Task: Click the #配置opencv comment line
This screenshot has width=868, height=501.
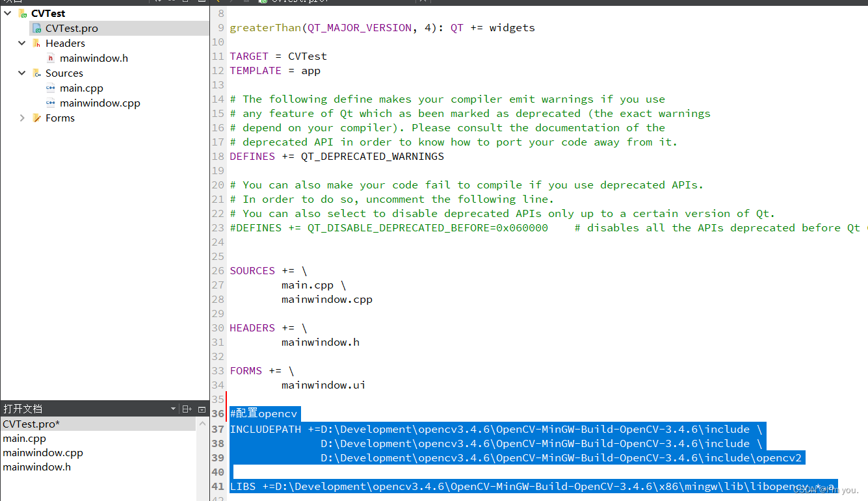Action: pyautogui.click(x=263, y=414)
